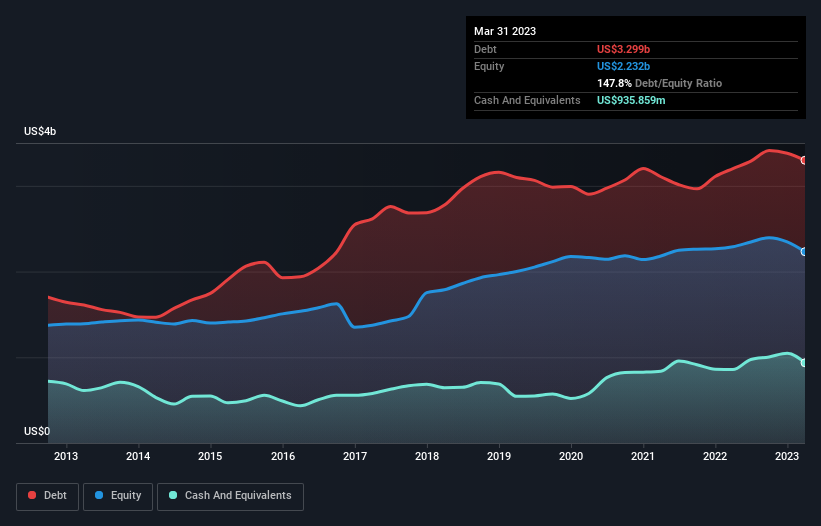Screen dimensions: 821x526
Task: Select the 2023 x-axis label
Action: 787,456
